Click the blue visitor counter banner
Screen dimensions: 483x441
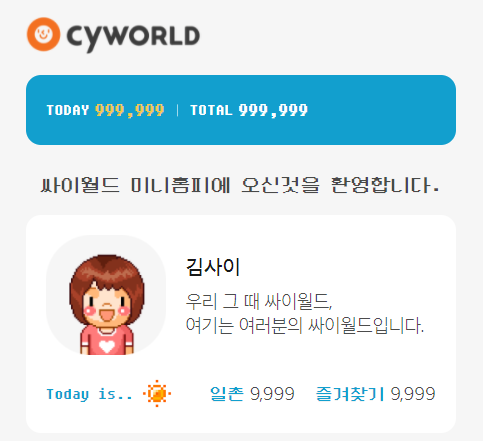coord(241,110)
